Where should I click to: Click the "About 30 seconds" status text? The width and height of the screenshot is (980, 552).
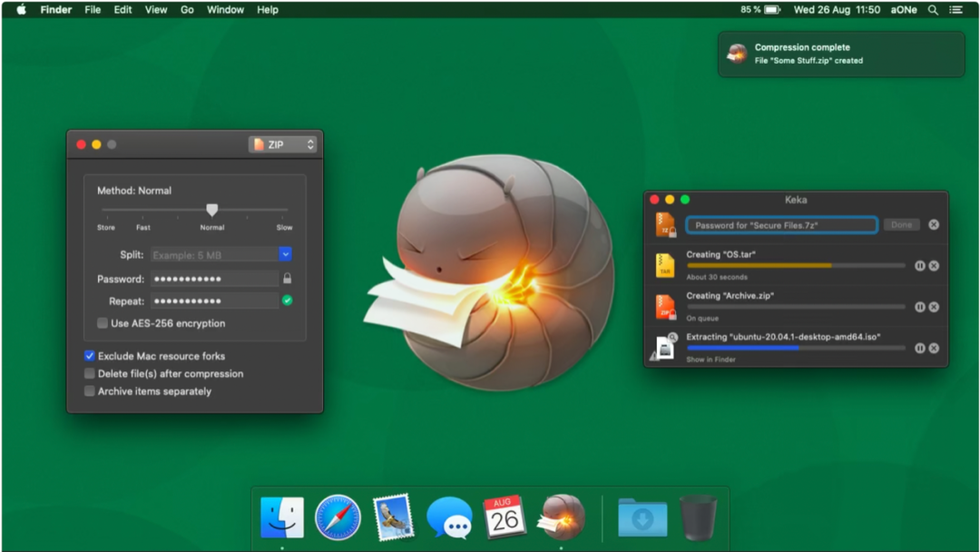point(717,277)
